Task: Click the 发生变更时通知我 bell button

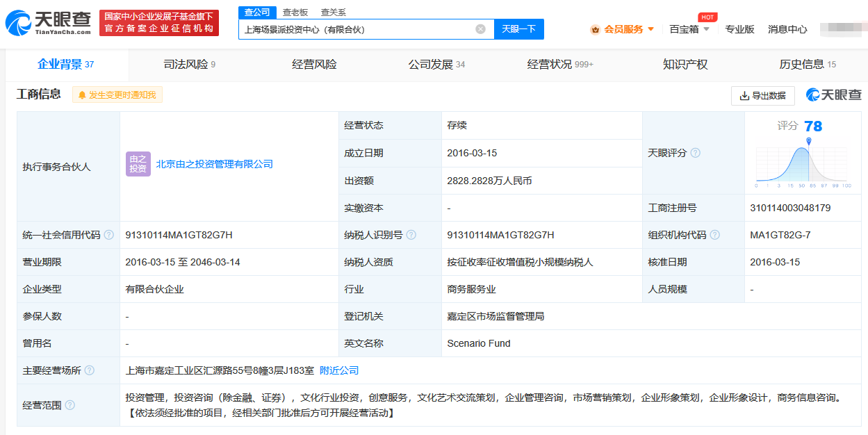Action: pyautogui.click(x=117, y=95)
